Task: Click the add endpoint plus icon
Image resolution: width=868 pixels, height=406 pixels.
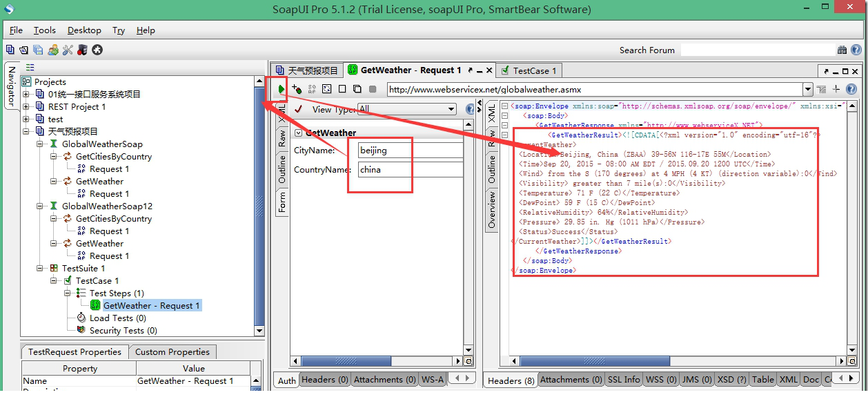Action: click(836, 89)
